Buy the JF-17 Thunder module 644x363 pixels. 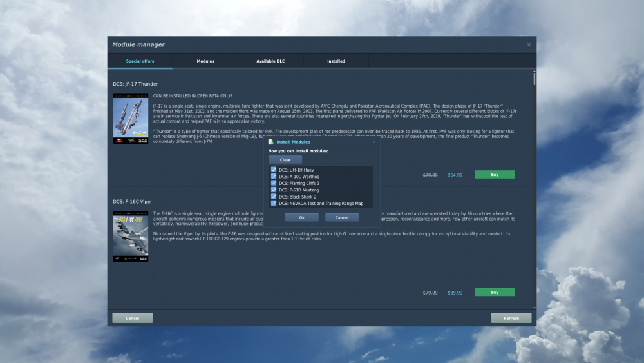pos(495,175)
